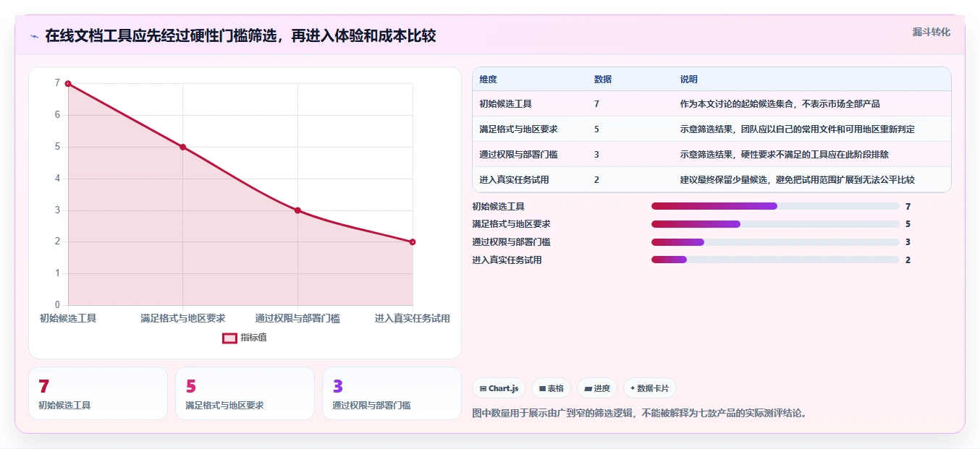
Task: Click the table value 5 in 满足格式与地区要求 row
Action: (x=596, y=129)
